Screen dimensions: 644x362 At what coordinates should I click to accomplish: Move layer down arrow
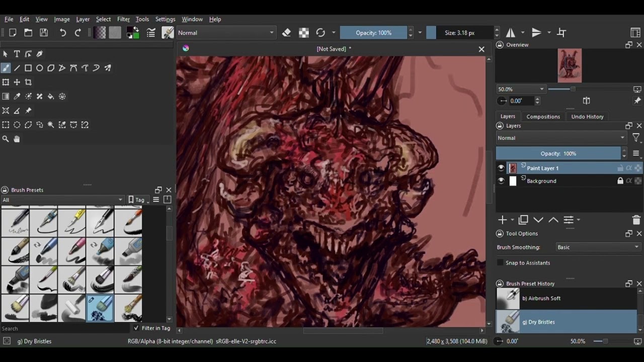[538, 220]
